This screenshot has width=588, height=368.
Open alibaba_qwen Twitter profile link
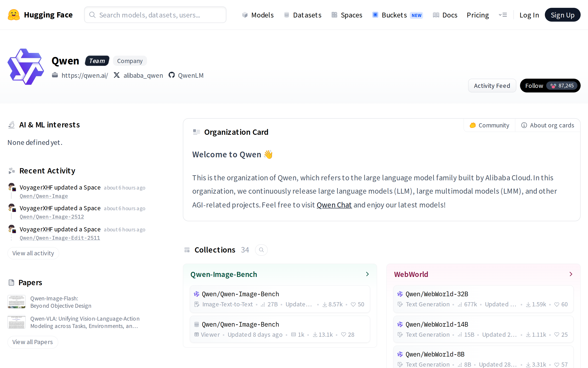[143, 75]
